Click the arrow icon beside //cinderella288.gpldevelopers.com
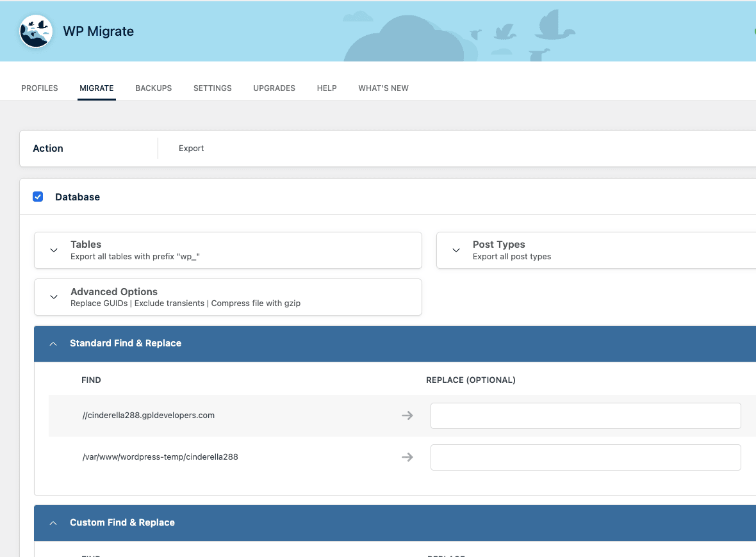 pyautogui.click(x=407, y=416)
